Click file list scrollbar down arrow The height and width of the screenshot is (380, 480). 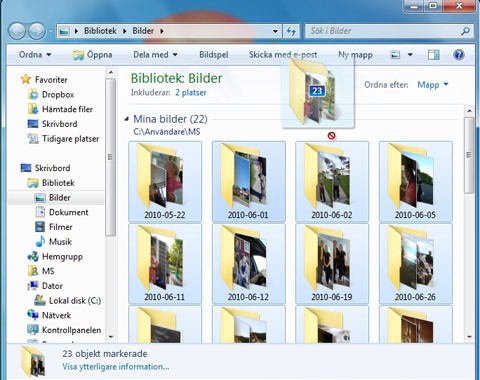pos(469,337)
